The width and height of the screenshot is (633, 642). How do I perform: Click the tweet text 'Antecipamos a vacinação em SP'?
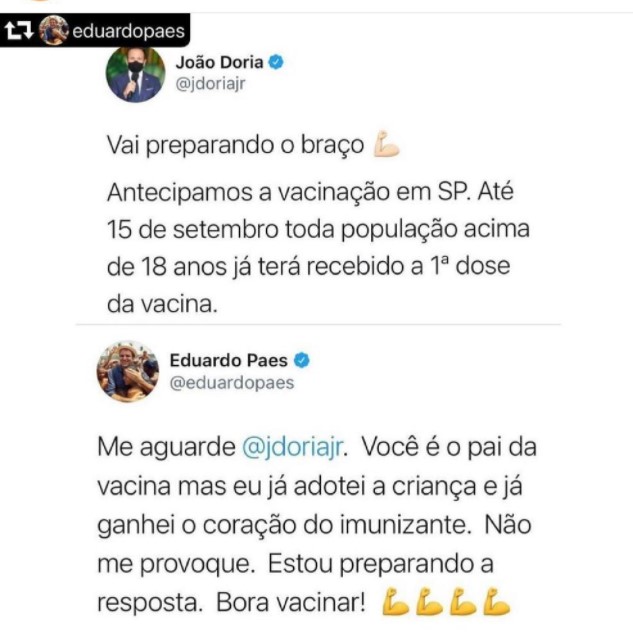tap(288, 192)
